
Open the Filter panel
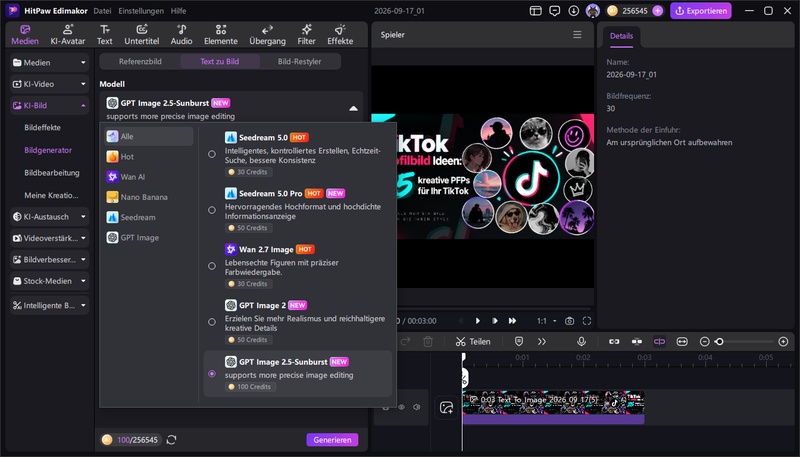tap(306, 35)
